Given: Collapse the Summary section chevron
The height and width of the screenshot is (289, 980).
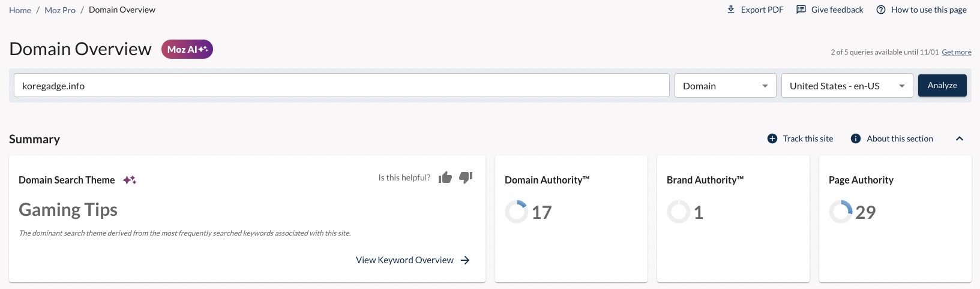Looking at the screenshot, I should 960,139.
